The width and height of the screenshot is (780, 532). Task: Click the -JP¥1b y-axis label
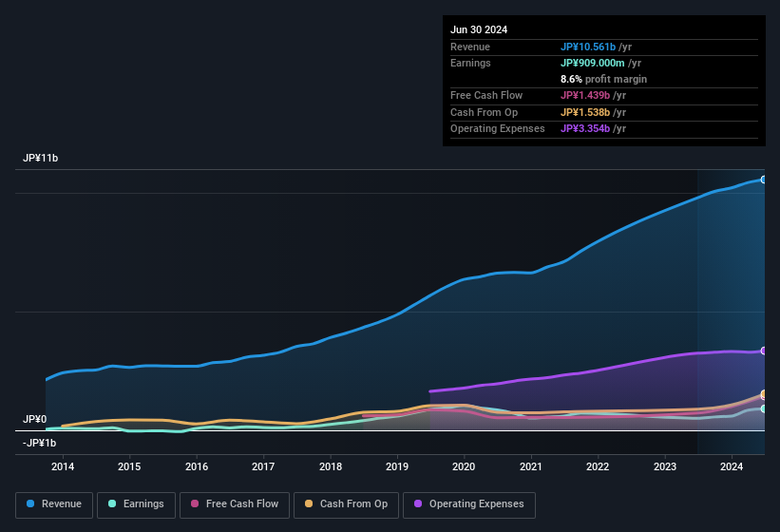click(x=39, y=443)
